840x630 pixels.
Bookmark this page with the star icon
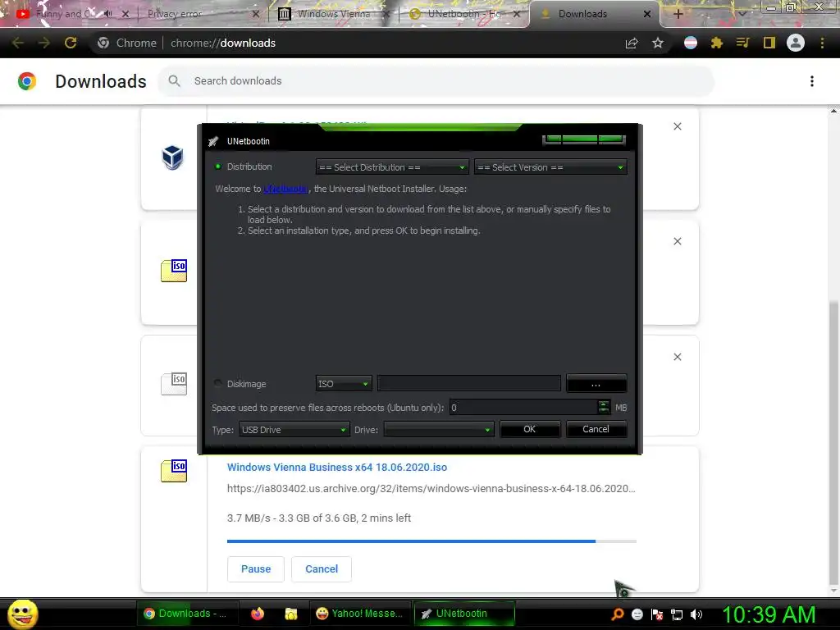click(x=658, y=43)
